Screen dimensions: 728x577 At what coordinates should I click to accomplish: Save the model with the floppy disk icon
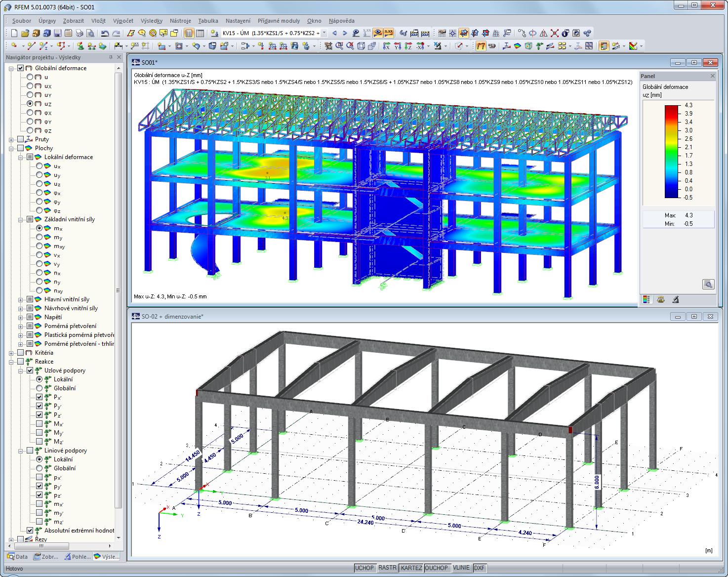pyautogui.click(x=57, y=33)
